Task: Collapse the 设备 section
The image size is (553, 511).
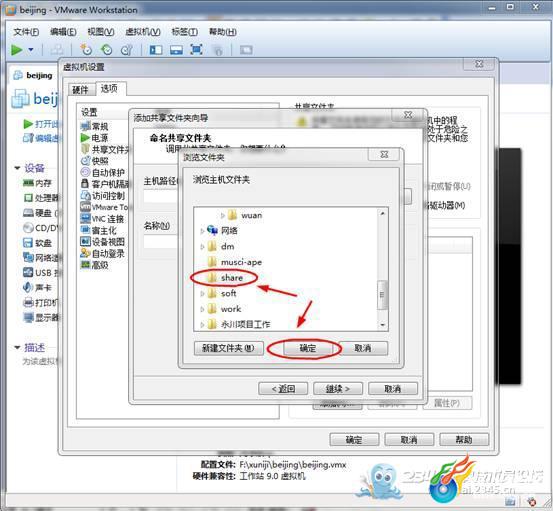Action: point(17,168)
